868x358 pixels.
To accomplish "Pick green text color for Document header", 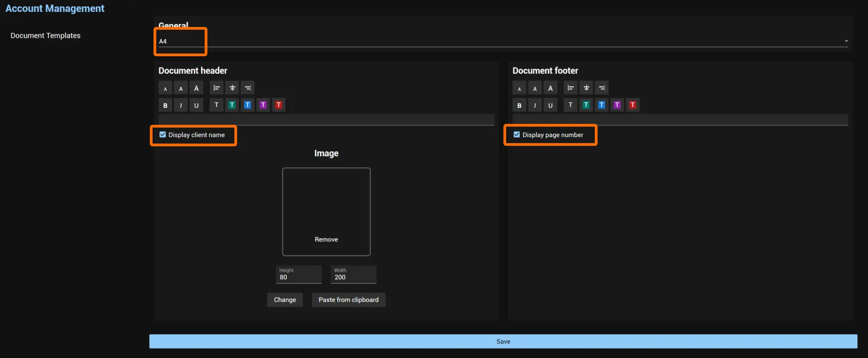I will (232, 105).
